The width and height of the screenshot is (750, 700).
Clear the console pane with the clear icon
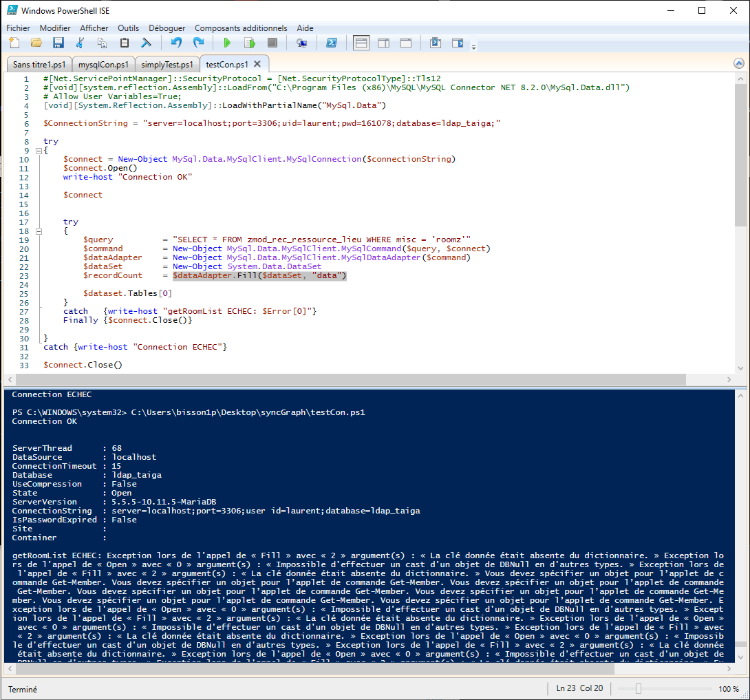pyautogui.click(x=147, y=43)
